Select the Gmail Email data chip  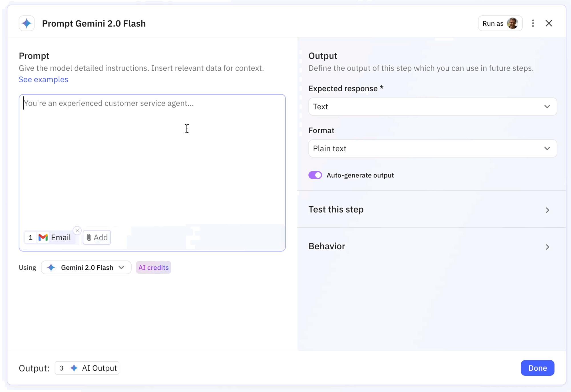coord(51,237)
